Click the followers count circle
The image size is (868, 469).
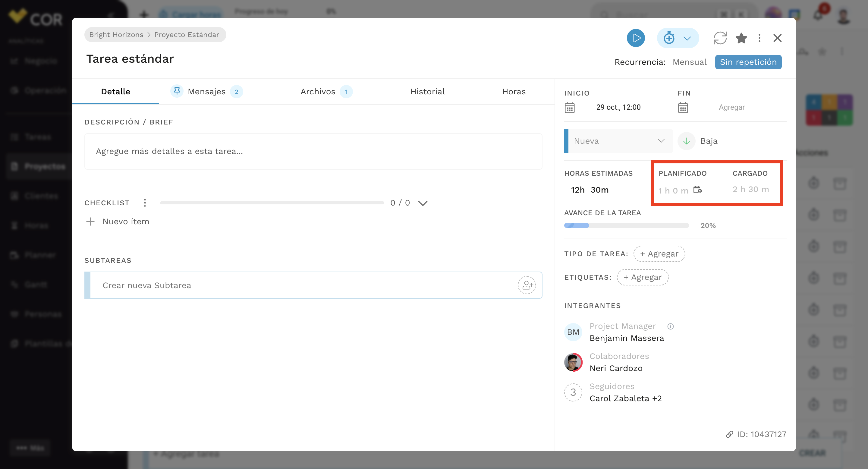(x=573, y=392)
